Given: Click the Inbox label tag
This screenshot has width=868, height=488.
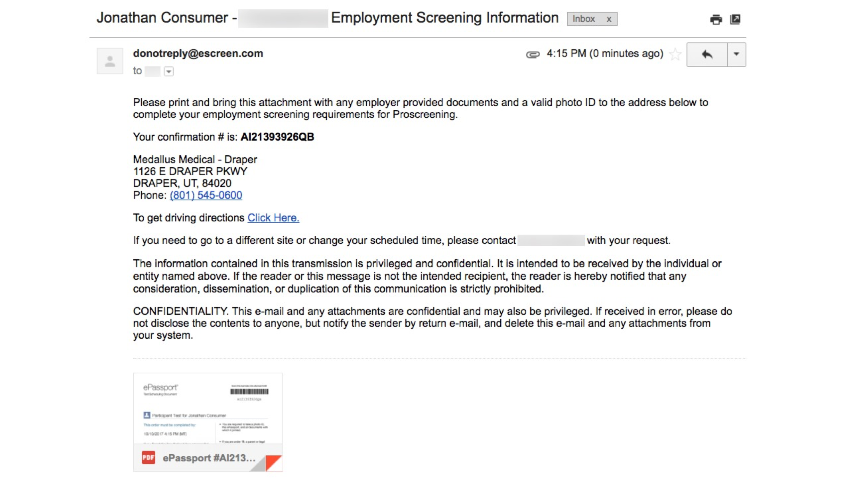Looking at the screenshot, I should point(584,19).
